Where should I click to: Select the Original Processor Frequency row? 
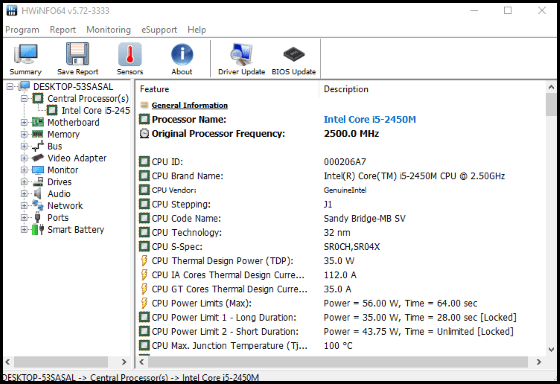342,134
